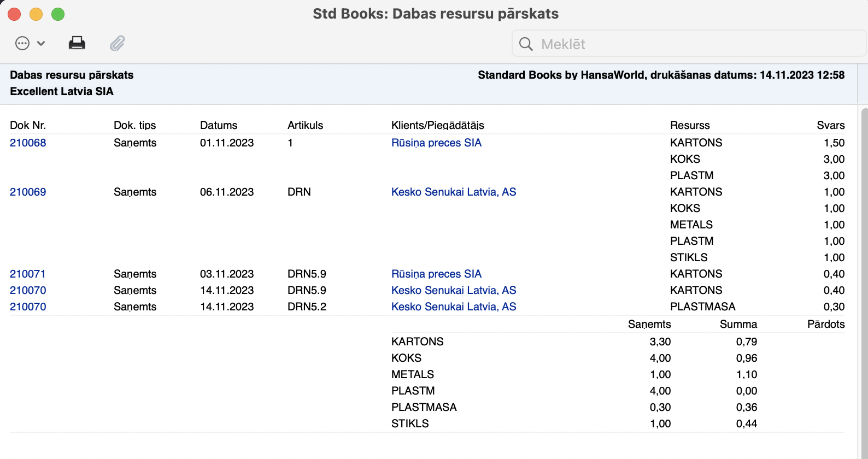
Task: Select the 'Dok. tips' column header
Action: coord(134,125)
